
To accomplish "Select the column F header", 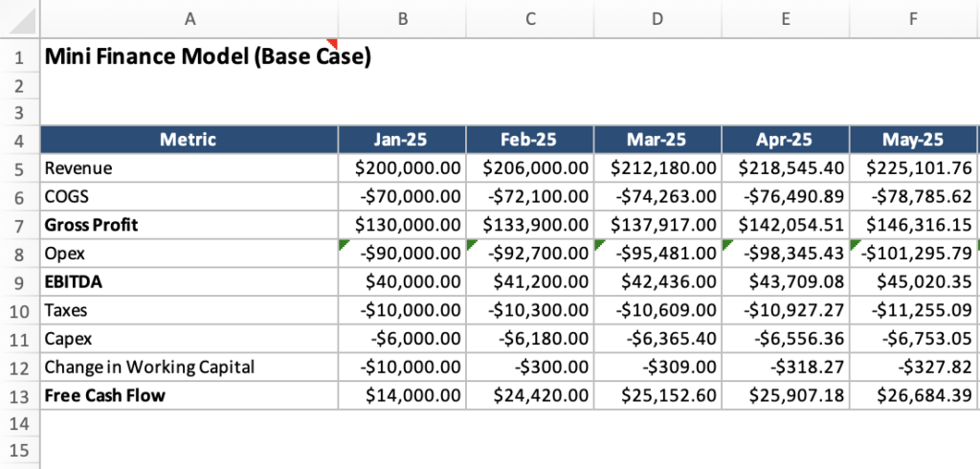I will (x=913, y=17).
